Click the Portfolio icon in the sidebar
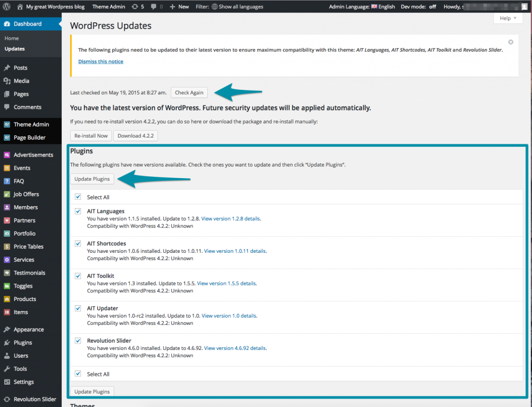 click(7, 233)
